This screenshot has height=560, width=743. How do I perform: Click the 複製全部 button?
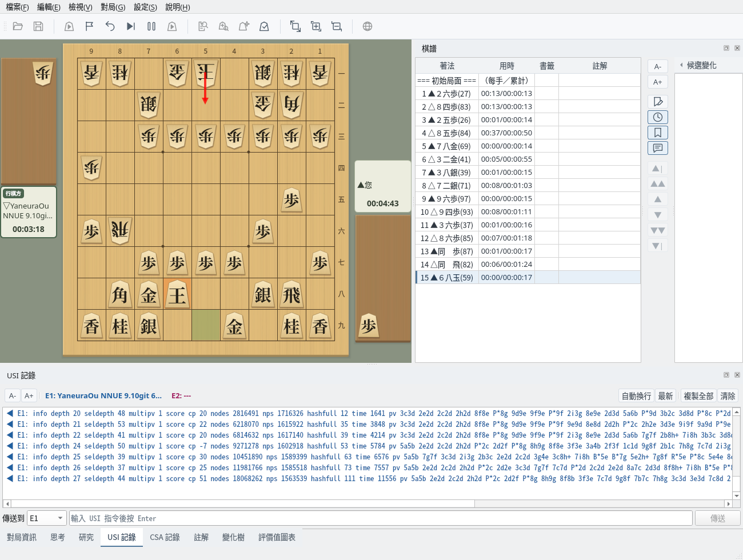698,396
